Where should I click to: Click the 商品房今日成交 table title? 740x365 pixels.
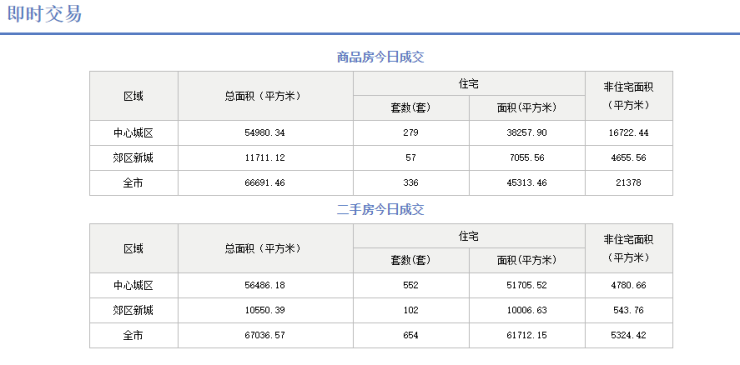pyautogui.click(x=380, y=58)
